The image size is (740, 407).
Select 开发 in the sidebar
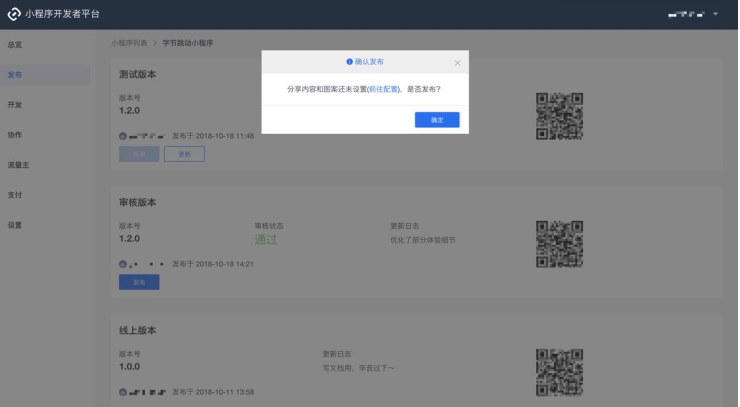(x=15, y=105)
